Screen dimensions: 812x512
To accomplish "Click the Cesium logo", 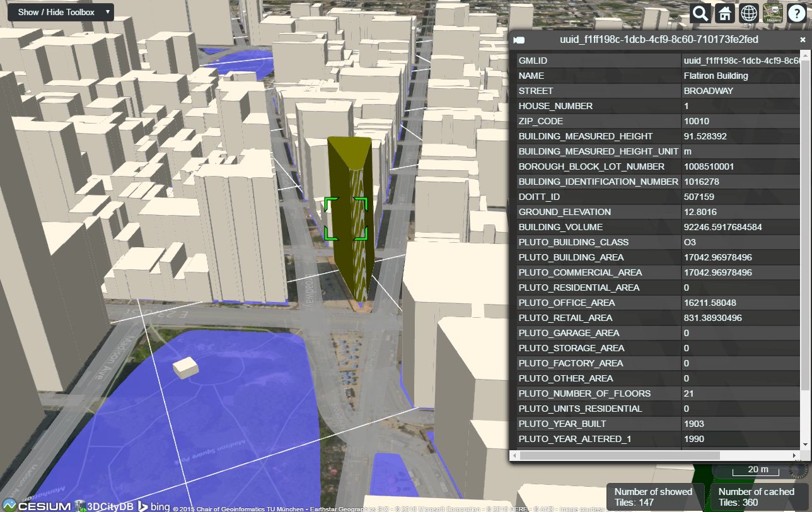I will 38,506.
